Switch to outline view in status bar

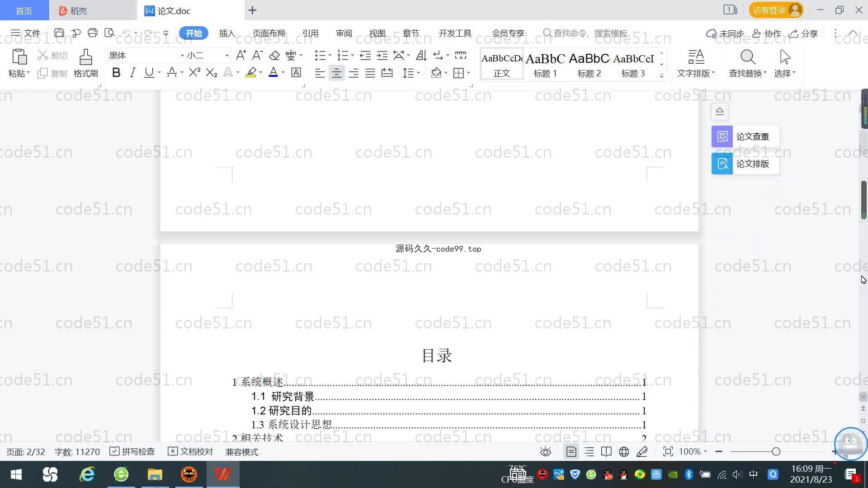589,451
